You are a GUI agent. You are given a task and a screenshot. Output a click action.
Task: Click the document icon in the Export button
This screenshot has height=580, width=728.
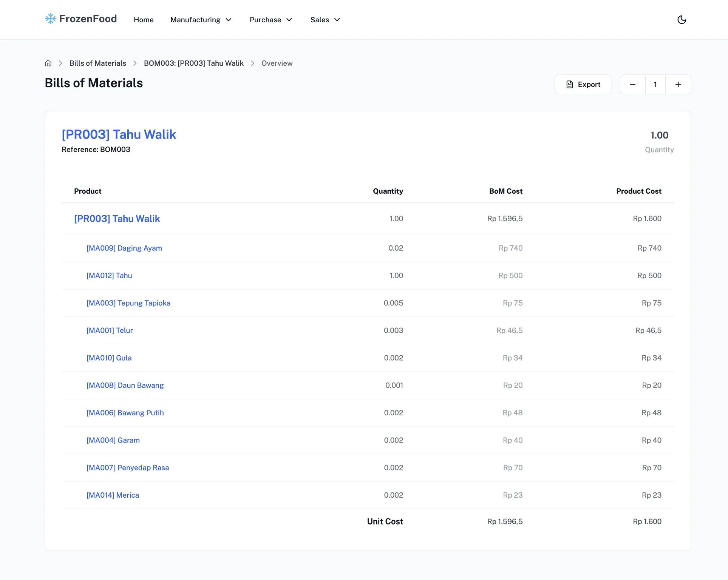(570, 85)
